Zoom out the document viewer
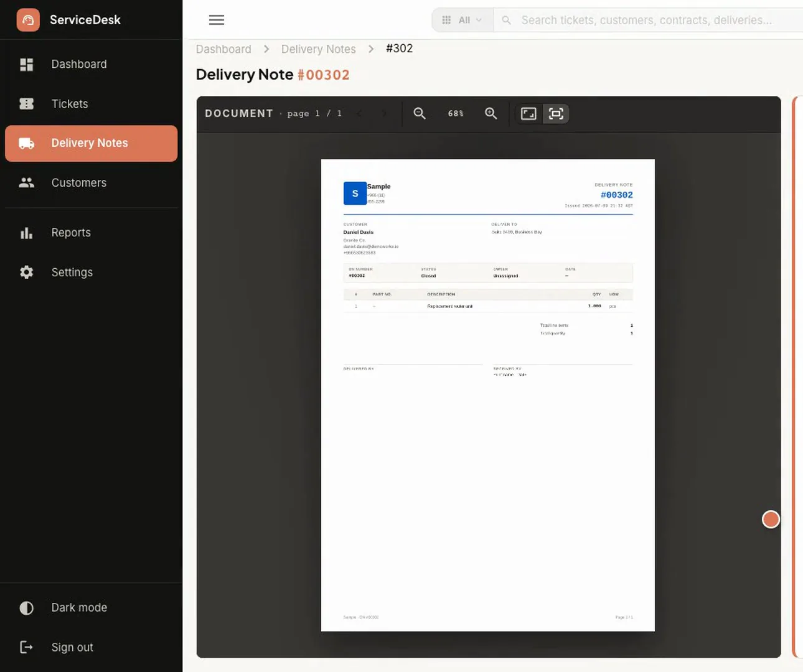The height and width of the screenshot is (672, 803). [420, 113]
